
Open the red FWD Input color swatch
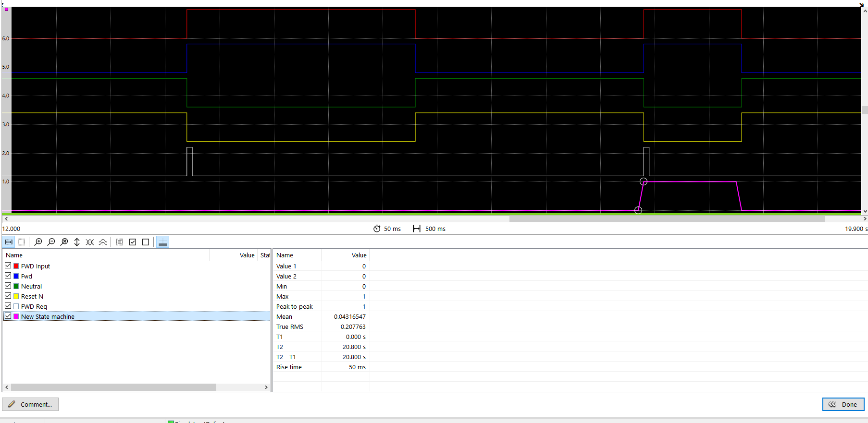16,266
